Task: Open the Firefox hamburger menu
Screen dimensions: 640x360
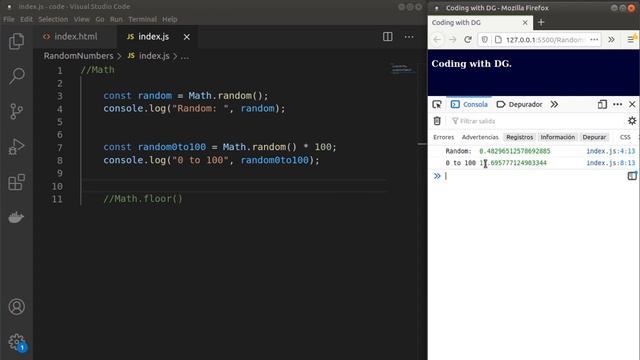Action: pos(631,40)
